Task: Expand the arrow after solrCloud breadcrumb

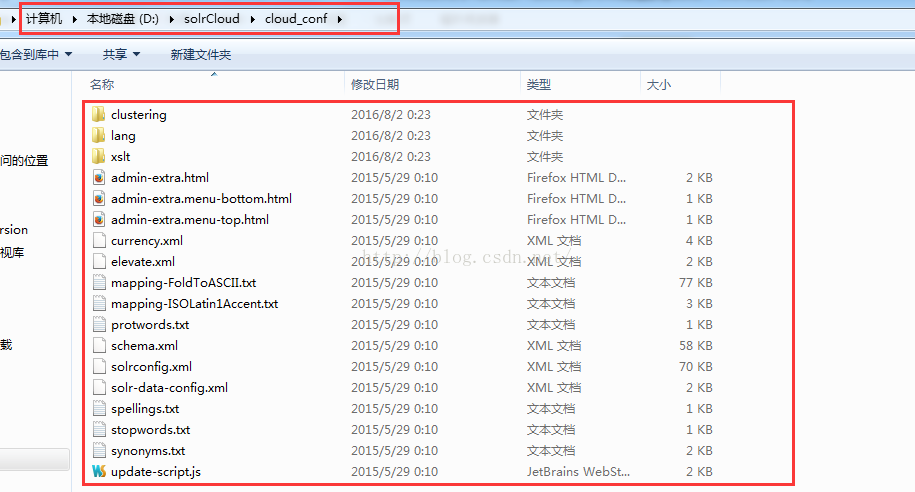Action: pyautogui.click(x=253, y=19)
